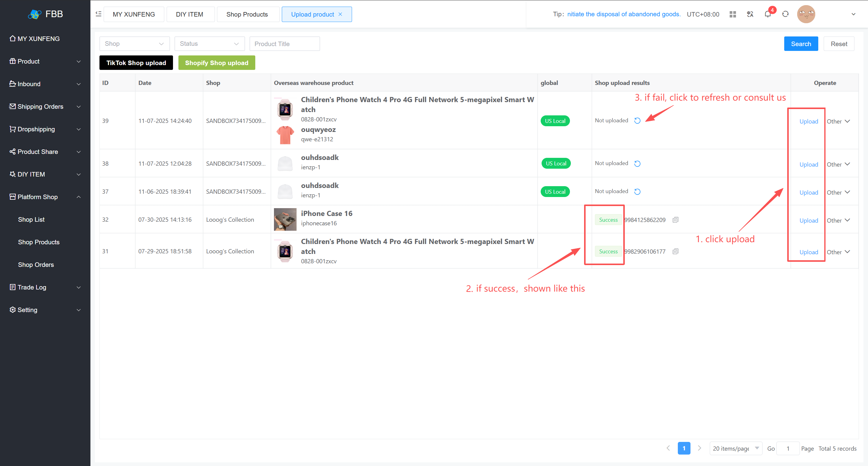Refresh upload status for row 38
Image resolution: width=868 pixels, height=466 pixels.
[x=637, y=163]
